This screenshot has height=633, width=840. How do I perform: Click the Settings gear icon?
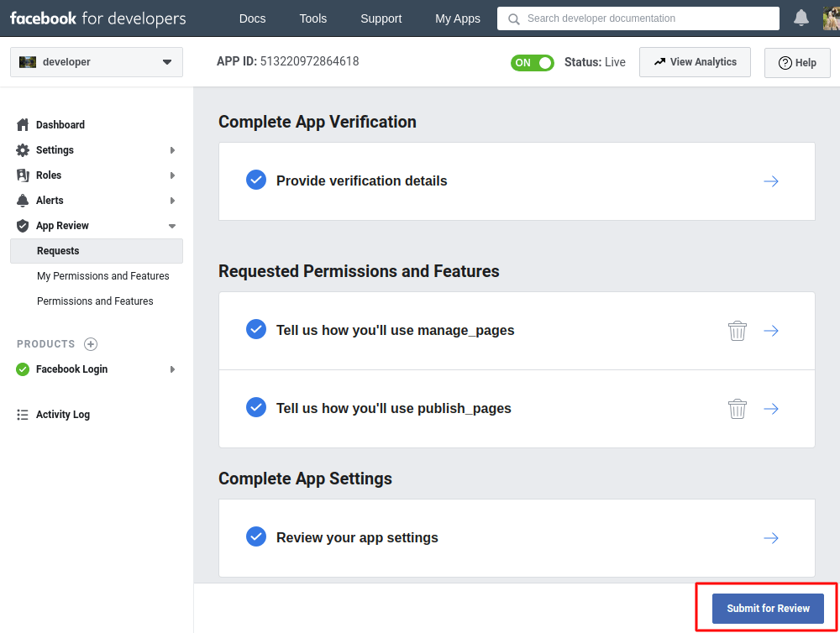click(23, 150)
